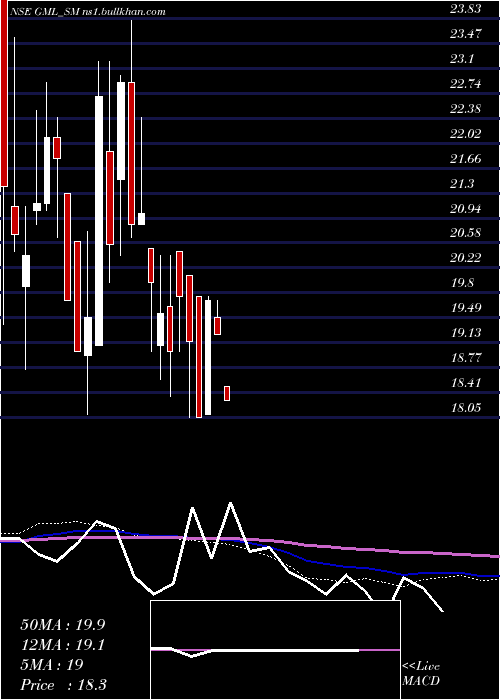The image size is (500, 700).
Task: Click the 23.83 price axis label
Action: tap(465, 8)
